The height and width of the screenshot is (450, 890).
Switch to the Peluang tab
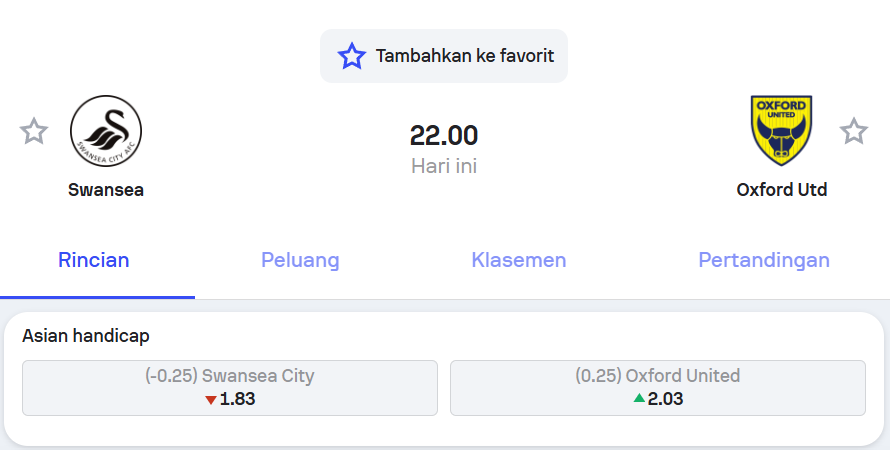tap(300, 261)
